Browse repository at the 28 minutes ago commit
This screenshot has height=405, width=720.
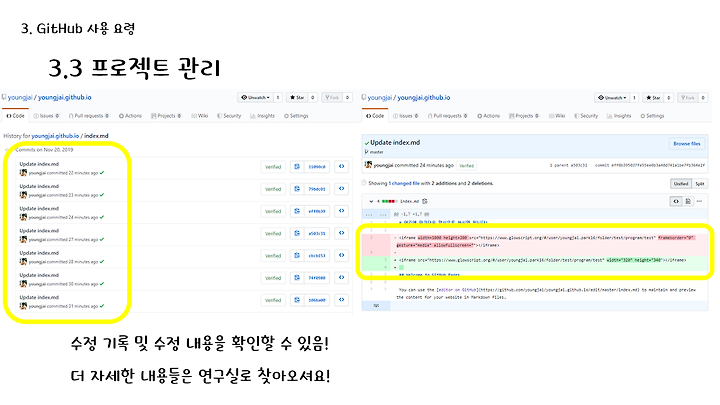point(342,255)
